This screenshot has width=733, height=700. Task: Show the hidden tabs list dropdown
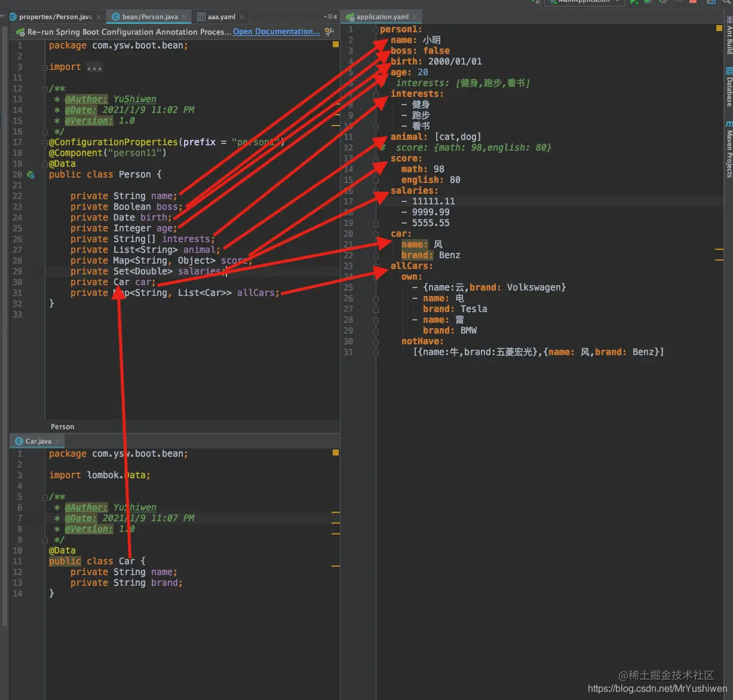[330, 17]
